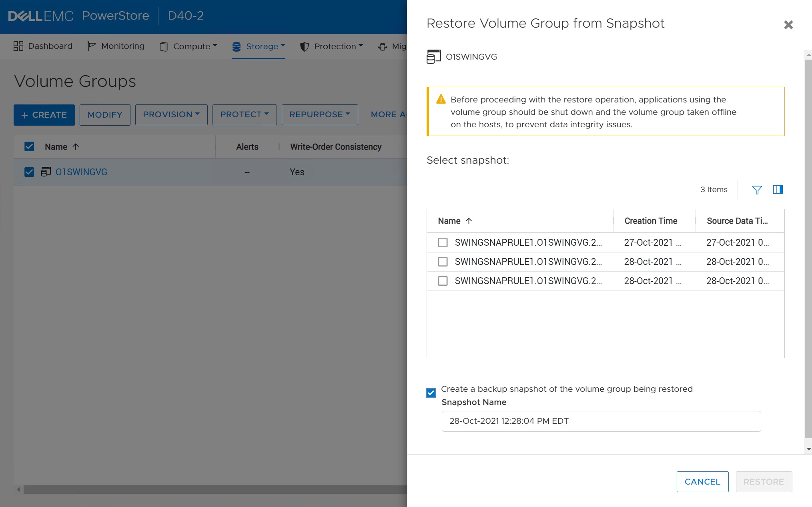Expand the PROVISION dropdown
This screenshot has width=812, height=507.
171,115
